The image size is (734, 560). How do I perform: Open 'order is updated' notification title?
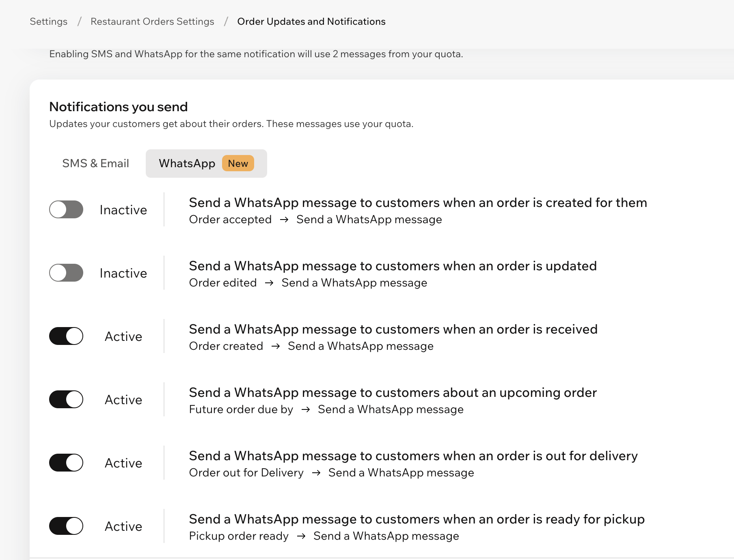coord(393,266)
